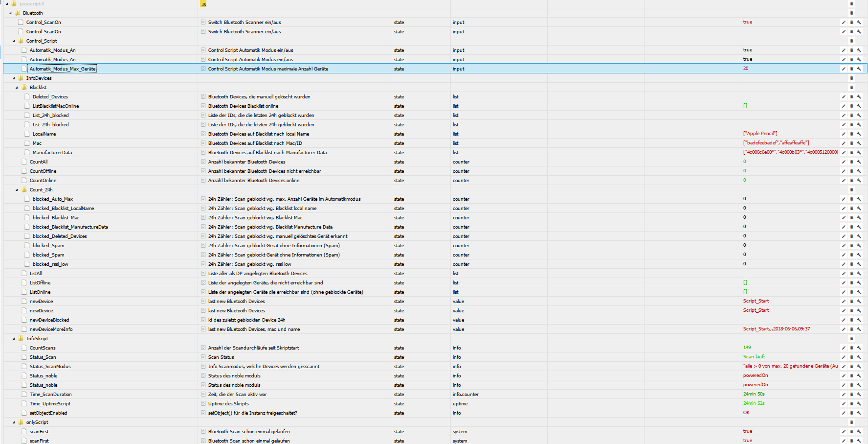Image resolution: width=868 pixels, height=444 pixels.
Task: Open wrench settings for CountOnline
Action: pos(859,181)
